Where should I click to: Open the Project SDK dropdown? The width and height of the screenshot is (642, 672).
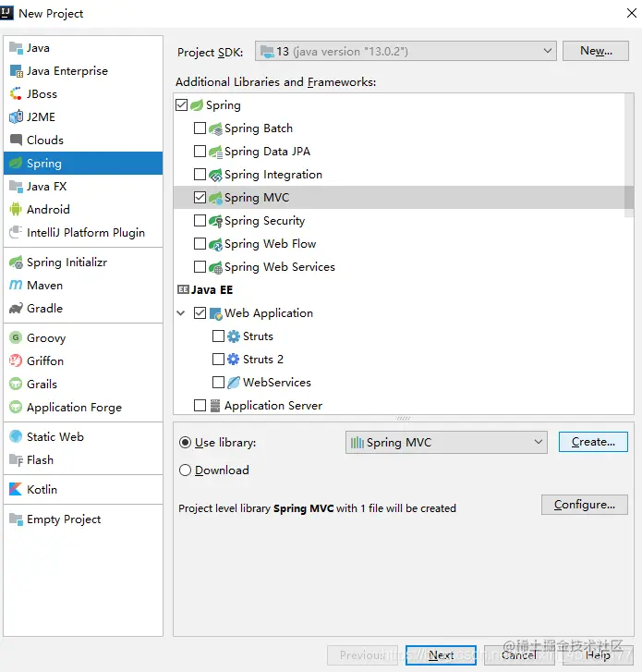pos(406,51)
